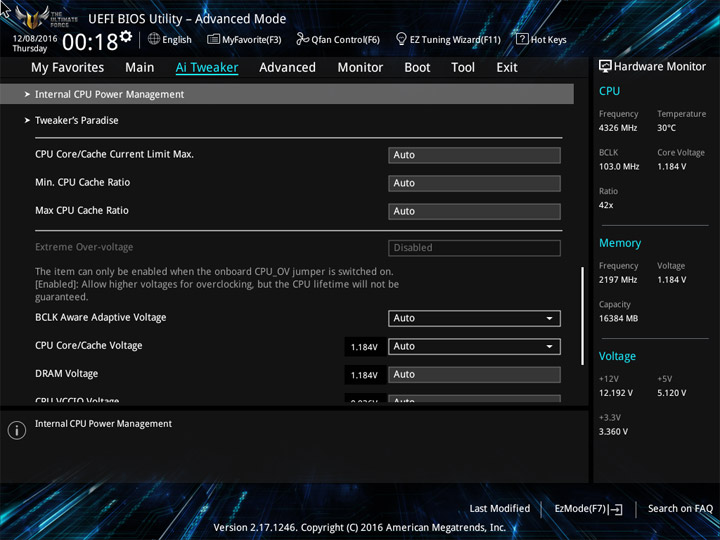
Task: Click the DRAM Voltage label
Action: [67, 374]
